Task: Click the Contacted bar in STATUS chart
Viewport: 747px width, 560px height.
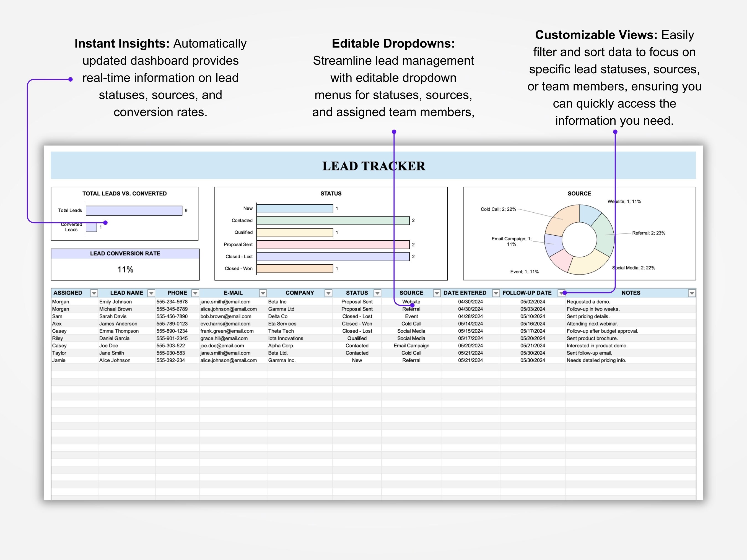Action: [x=333, y=220]
